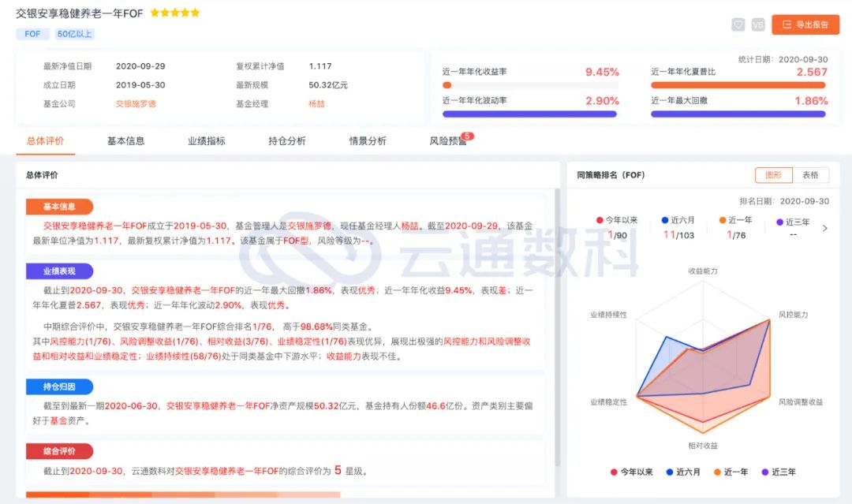Switch ranking view to 图形
The image size is (852, 504).
773,175
